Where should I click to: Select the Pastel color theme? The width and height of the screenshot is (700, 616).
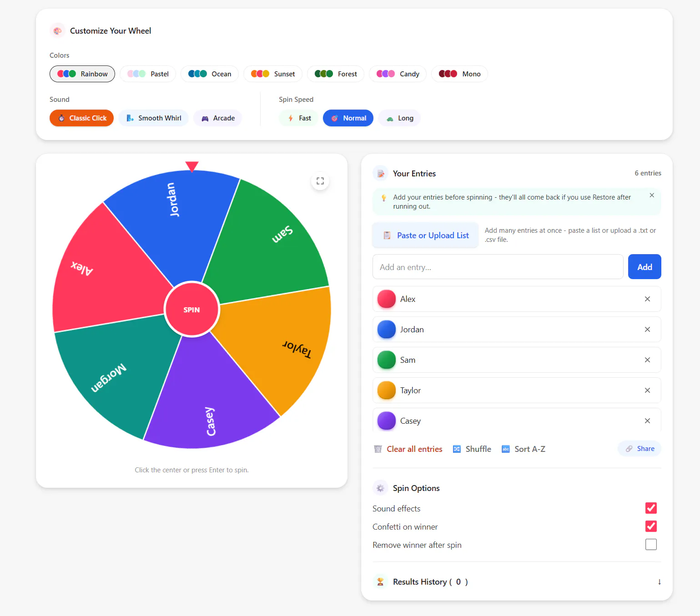coord(148,74)
